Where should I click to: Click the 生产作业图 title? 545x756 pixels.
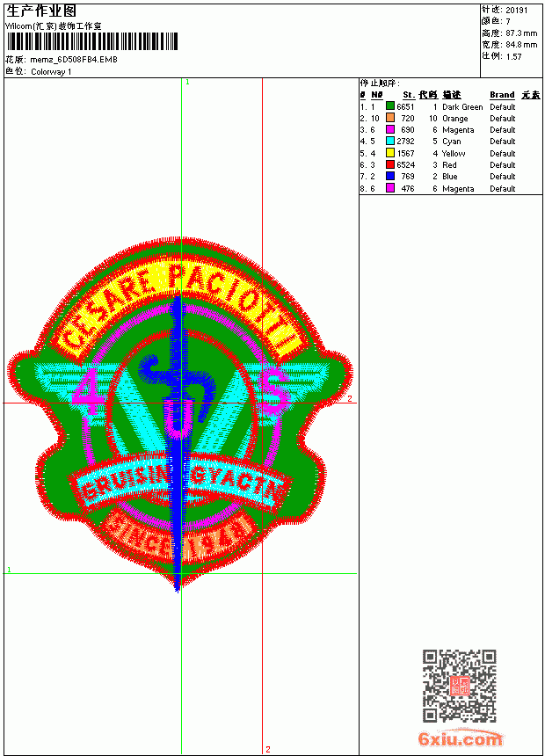(41, 11)
